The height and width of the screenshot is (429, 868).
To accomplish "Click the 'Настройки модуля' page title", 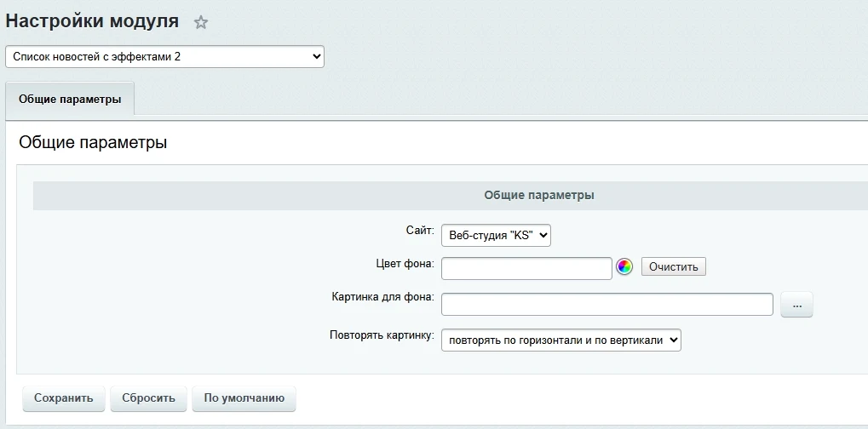I will 92,21.
